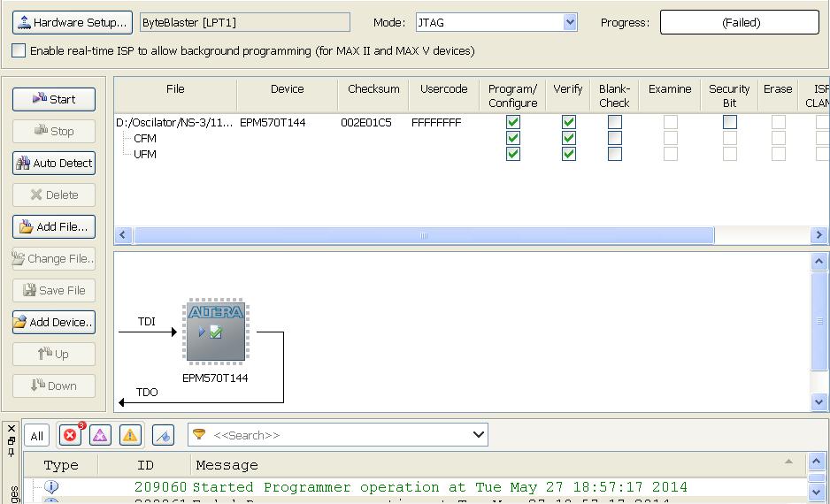
Task: Click checksum value 002E01C5
Action: 366,123
